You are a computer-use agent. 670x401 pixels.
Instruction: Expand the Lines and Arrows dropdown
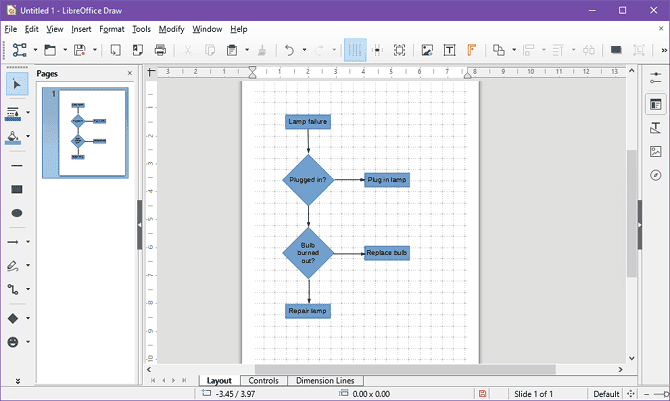pyautogui.click(x=28, y=242)
